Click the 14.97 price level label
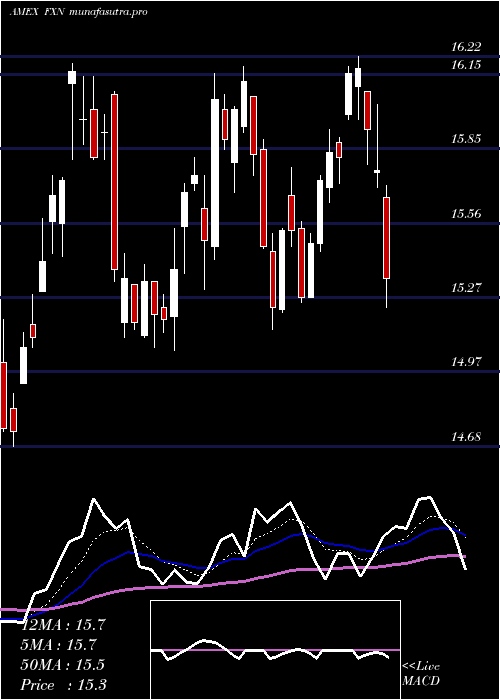This screenshot has width=500, height=700. 466,362
